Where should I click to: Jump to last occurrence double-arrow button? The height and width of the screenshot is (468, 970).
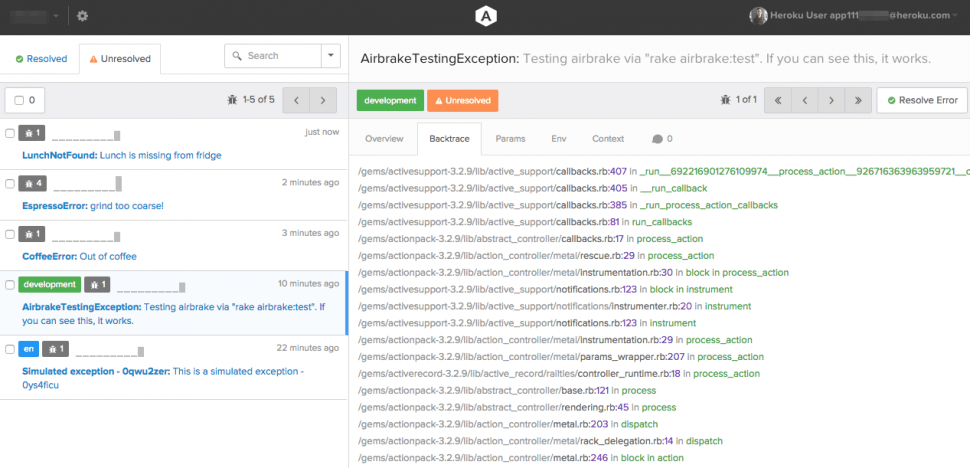pyautogui.click(x=858, y=100)
